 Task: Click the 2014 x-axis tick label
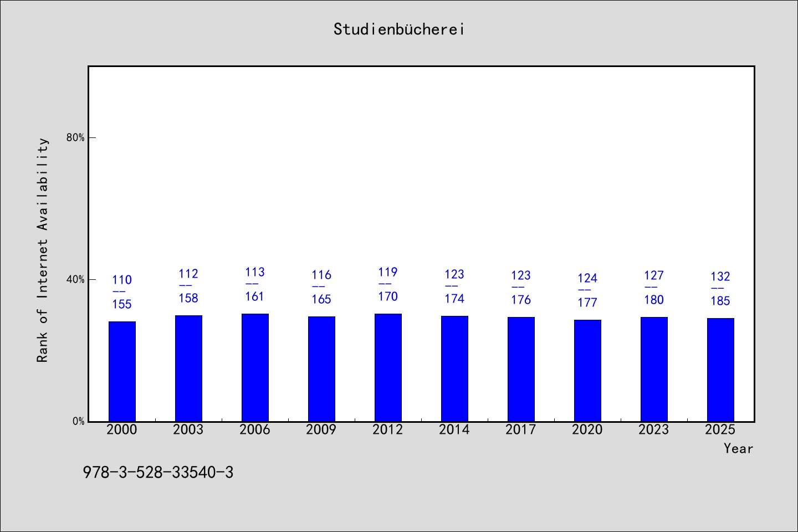coord(454,429)
